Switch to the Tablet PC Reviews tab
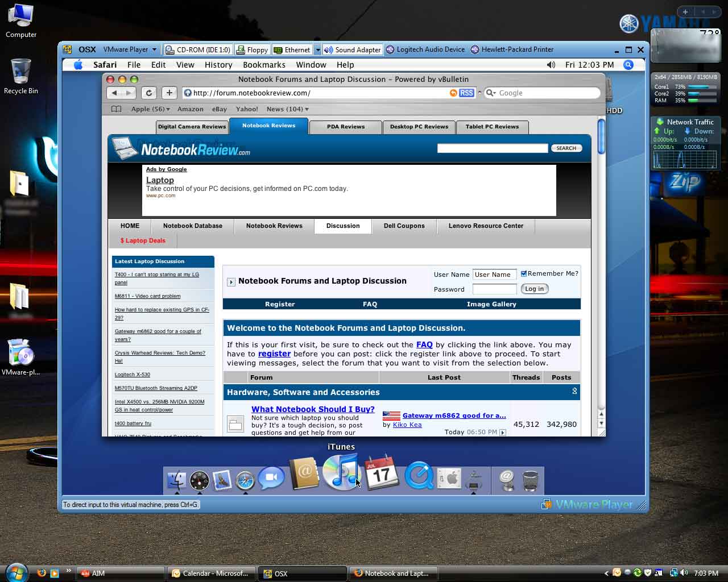 pos(492,127)
